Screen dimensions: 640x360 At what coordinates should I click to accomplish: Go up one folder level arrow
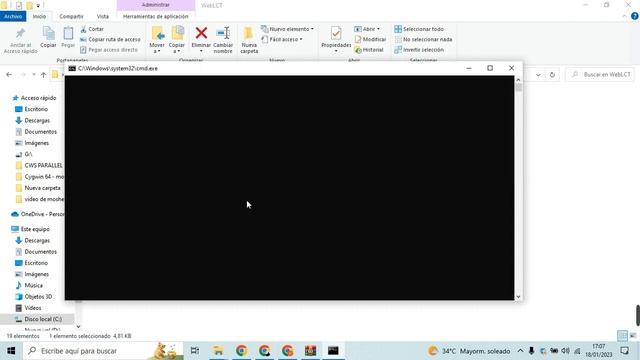43,75
